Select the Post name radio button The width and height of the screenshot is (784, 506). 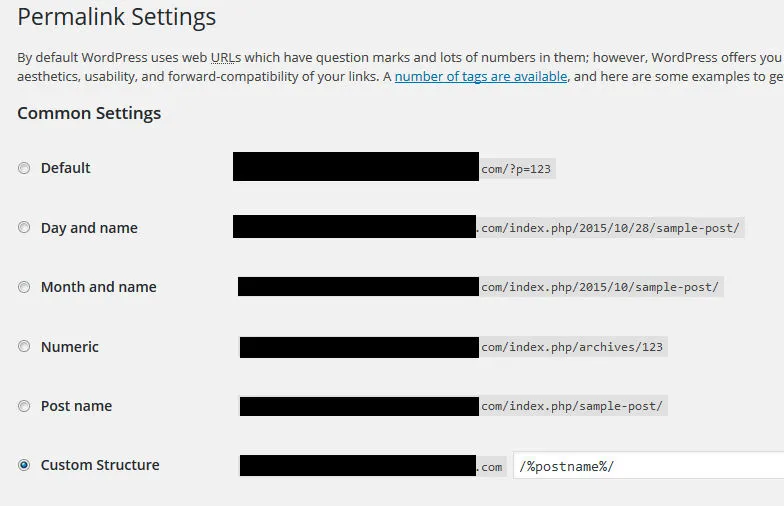(x=24, y=406)
